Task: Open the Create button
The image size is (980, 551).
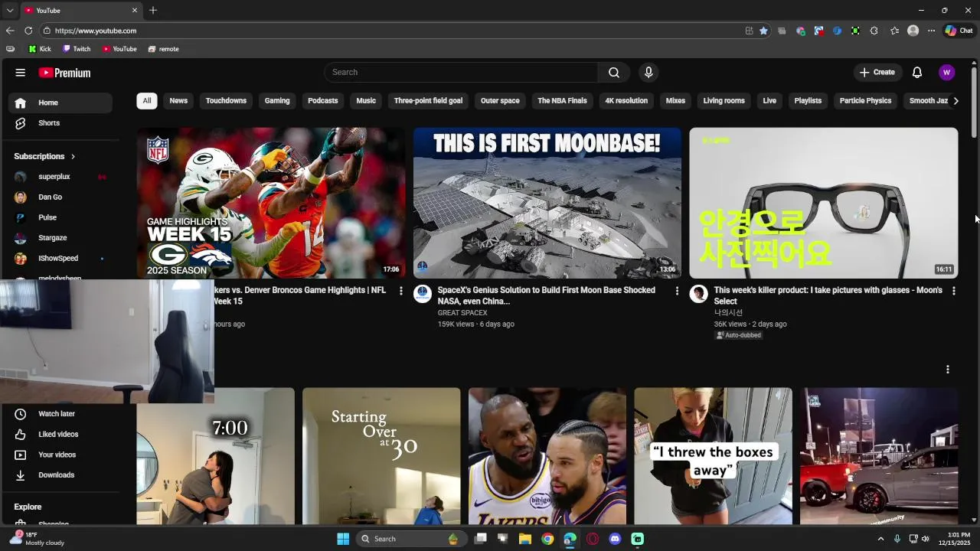Action: click(877, 72)
